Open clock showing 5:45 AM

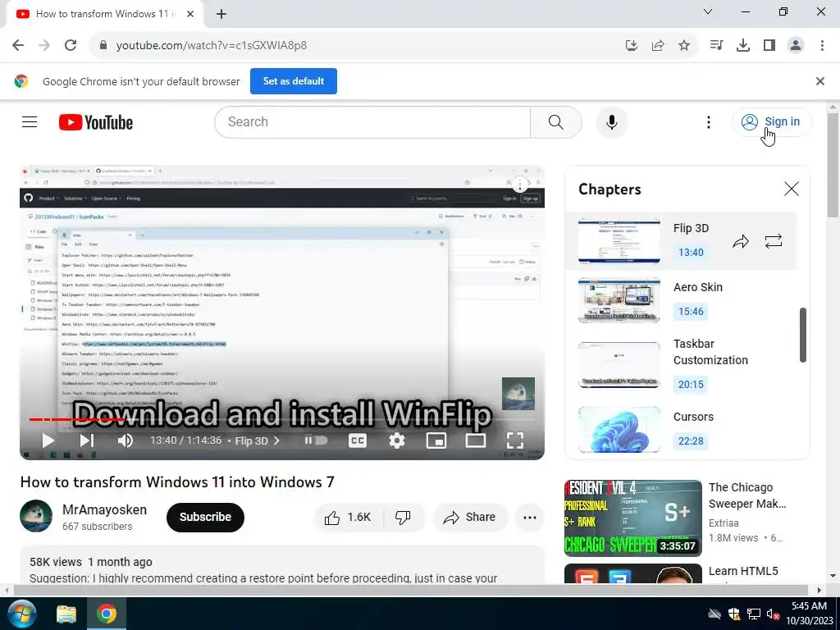(x=809, y=614)
